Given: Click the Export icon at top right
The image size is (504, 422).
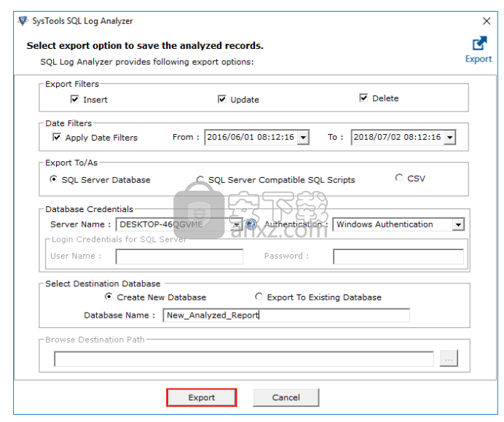Looking at the screenshot, I should (479, 50).
